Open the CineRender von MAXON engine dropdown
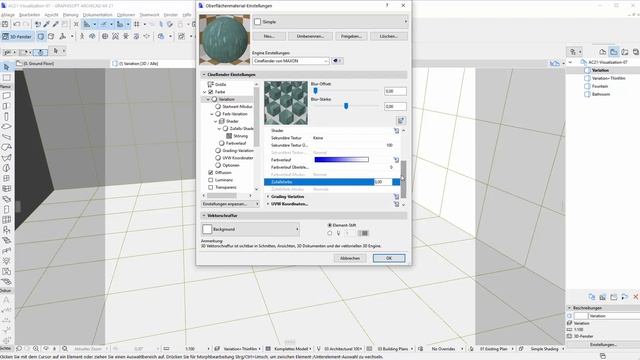This screenshot has height=360, width=640. [291, 61]
